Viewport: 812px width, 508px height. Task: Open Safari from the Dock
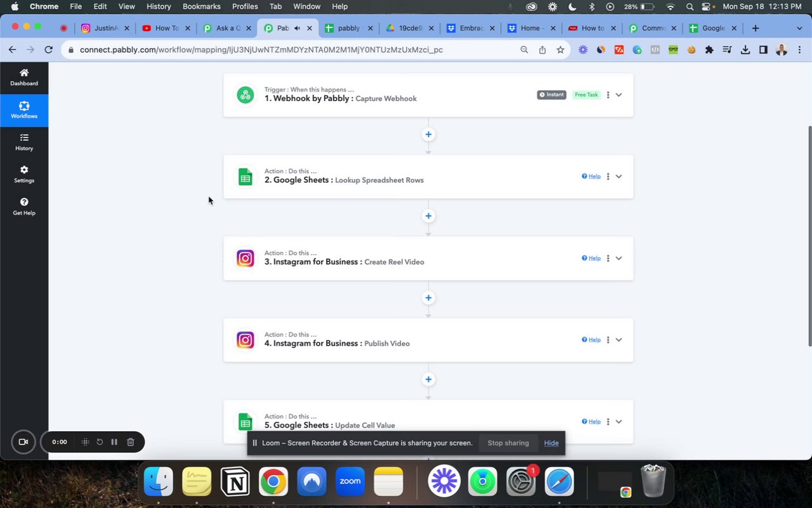tap(559, 483)
